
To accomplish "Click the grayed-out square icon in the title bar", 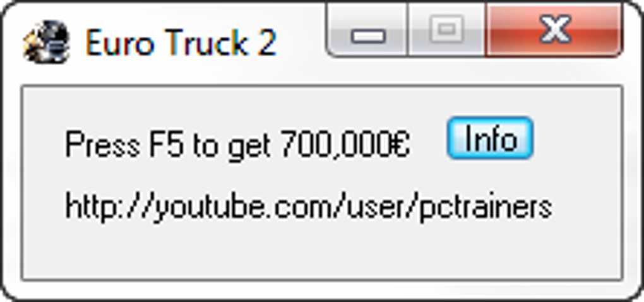I will 446,28.
